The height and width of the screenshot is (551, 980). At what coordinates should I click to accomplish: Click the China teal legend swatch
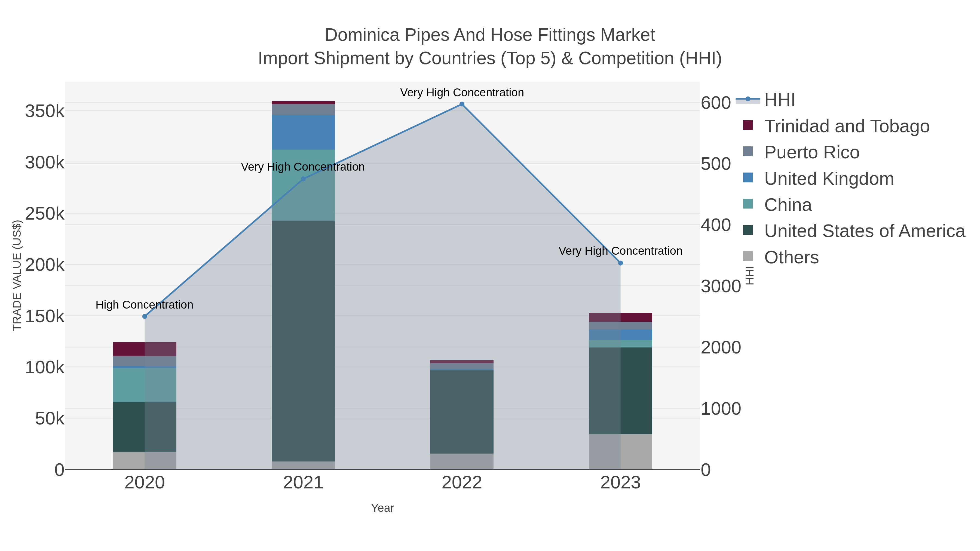748,204
